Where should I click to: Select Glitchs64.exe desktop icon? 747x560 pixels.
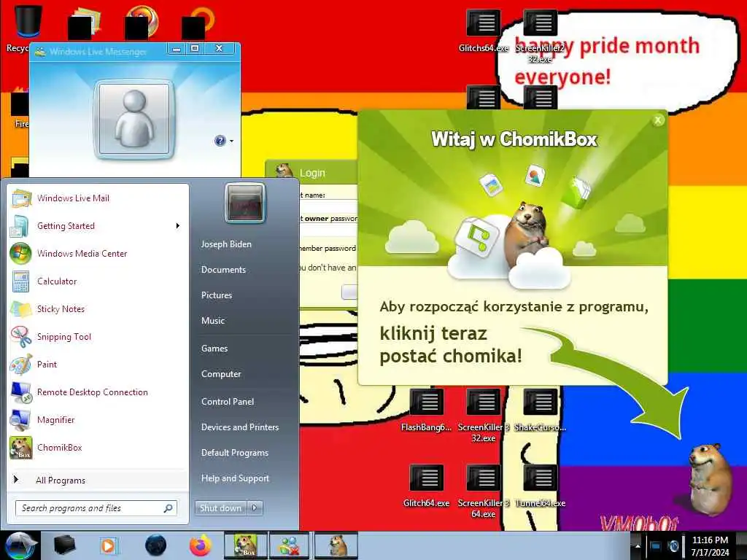pyautogui.click(x=483, y=31)
